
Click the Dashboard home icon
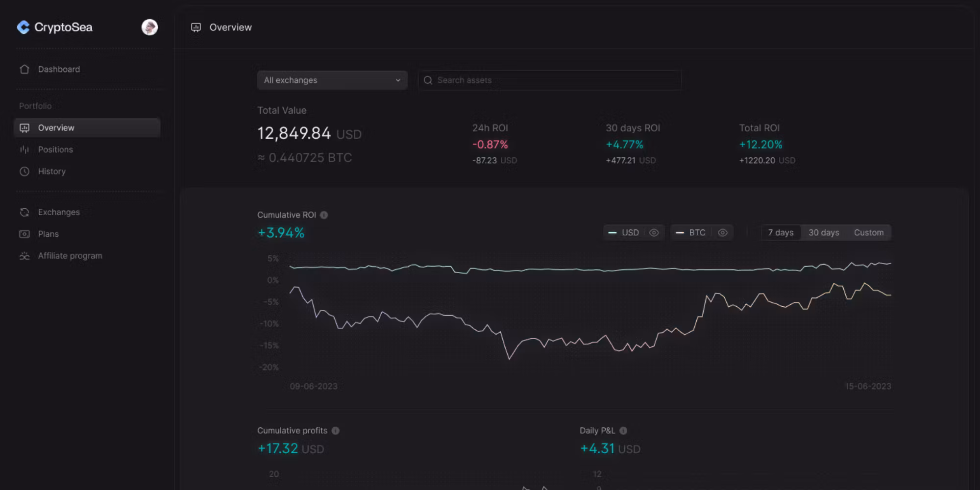point(24,69)
